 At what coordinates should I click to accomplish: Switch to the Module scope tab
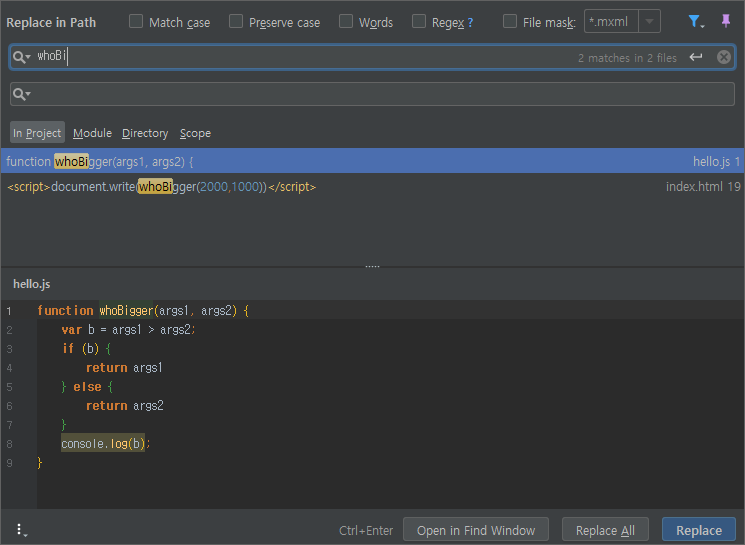[x=92, y=133]
